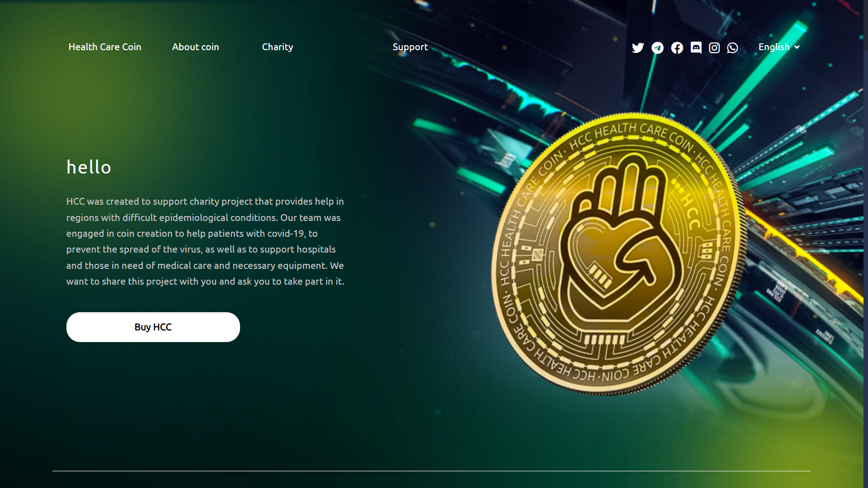Click the golden HCC coin image
Image resolution: width=868 pixels, height=488 pixels.
point(618,253)
